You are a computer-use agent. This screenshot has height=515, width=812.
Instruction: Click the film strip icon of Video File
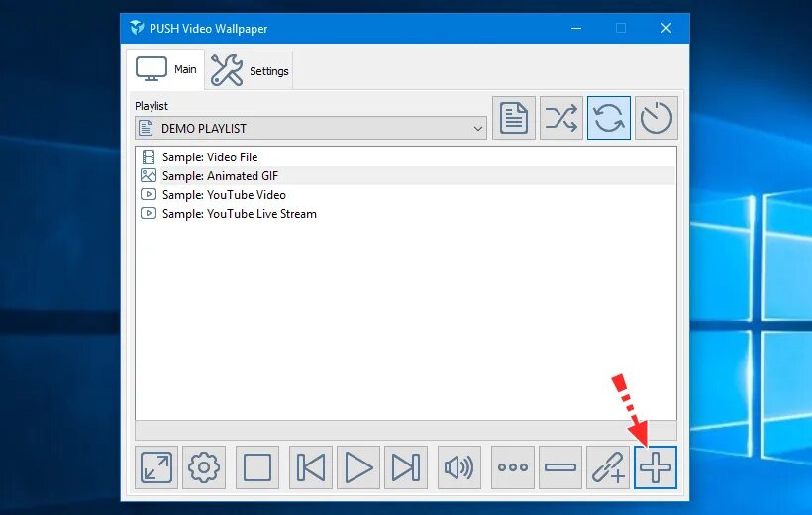pos(149,157)
